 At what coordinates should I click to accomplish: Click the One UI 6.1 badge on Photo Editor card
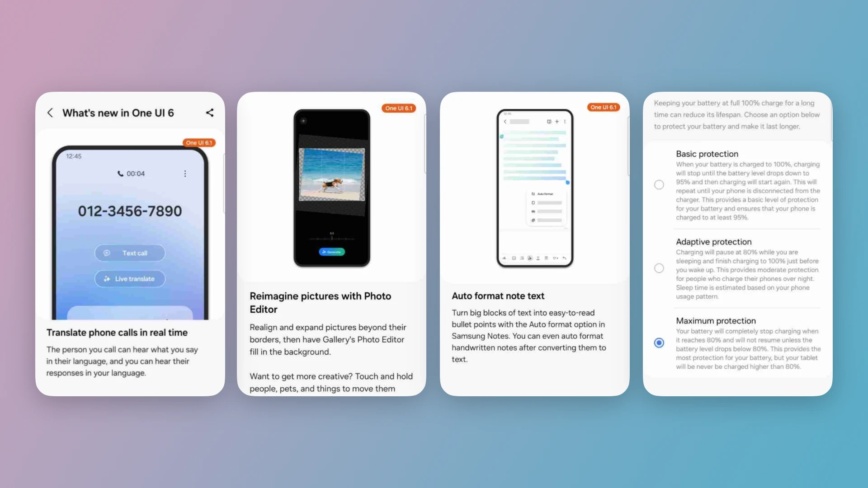pos(398,108)
